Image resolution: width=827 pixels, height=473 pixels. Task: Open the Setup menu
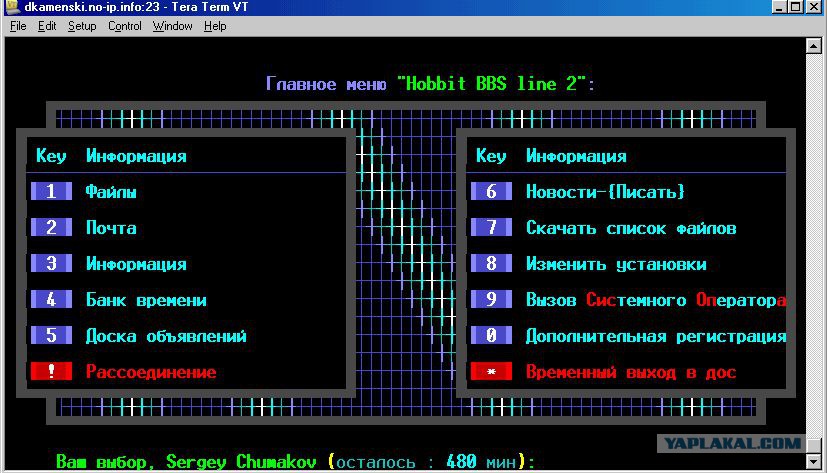coord(82,26)
